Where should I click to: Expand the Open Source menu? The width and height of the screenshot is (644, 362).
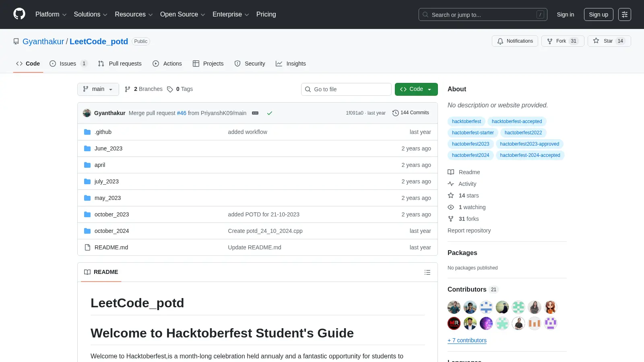183,14
